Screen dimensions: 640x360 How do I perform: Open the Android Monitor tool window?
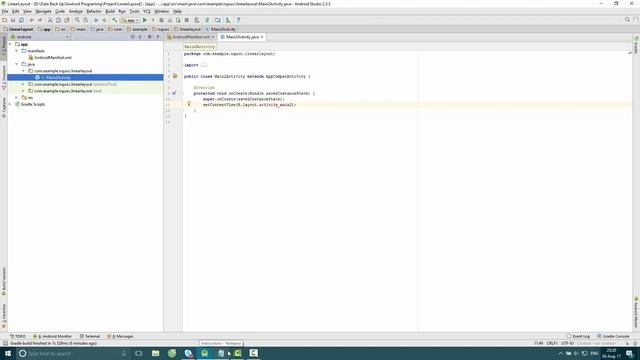tap(52, 336)
